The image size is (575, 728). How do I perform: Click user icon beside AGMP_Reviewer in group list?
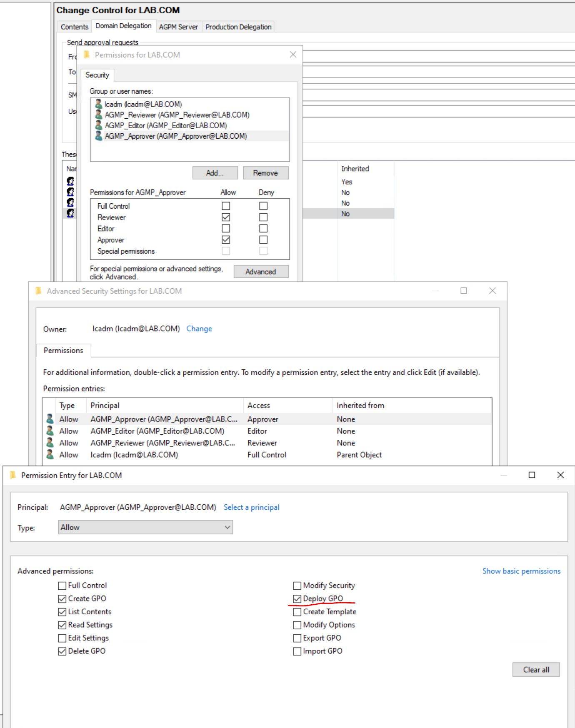point(99,115)
